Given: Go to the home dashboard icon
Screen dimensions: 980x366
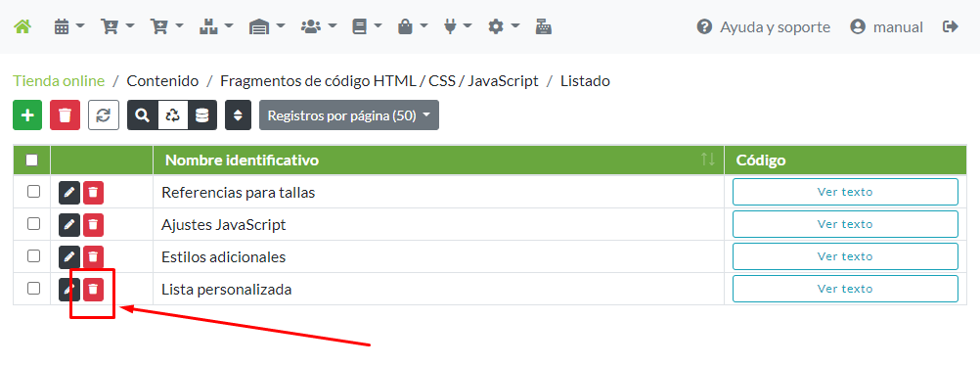Looking at the screenshot, I should [22, 26].
